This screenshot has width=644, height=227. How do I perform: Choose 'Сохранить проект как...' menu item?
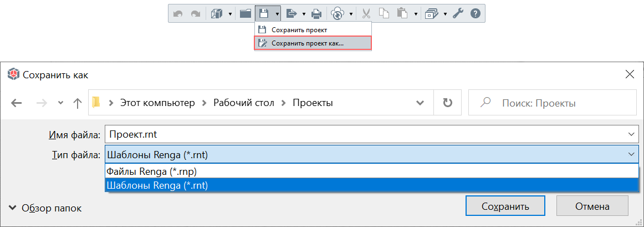[x=313, y=43]
